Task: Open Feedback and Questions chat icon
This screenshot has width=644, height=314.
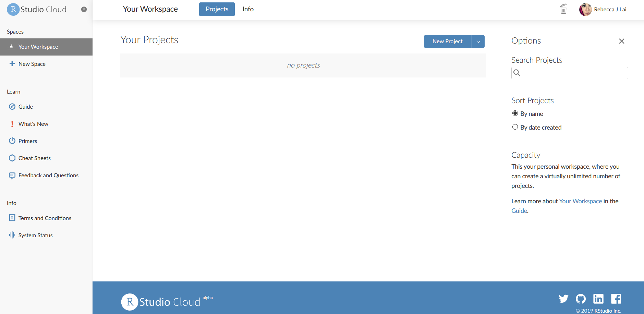Action: [x=12, y=176]
